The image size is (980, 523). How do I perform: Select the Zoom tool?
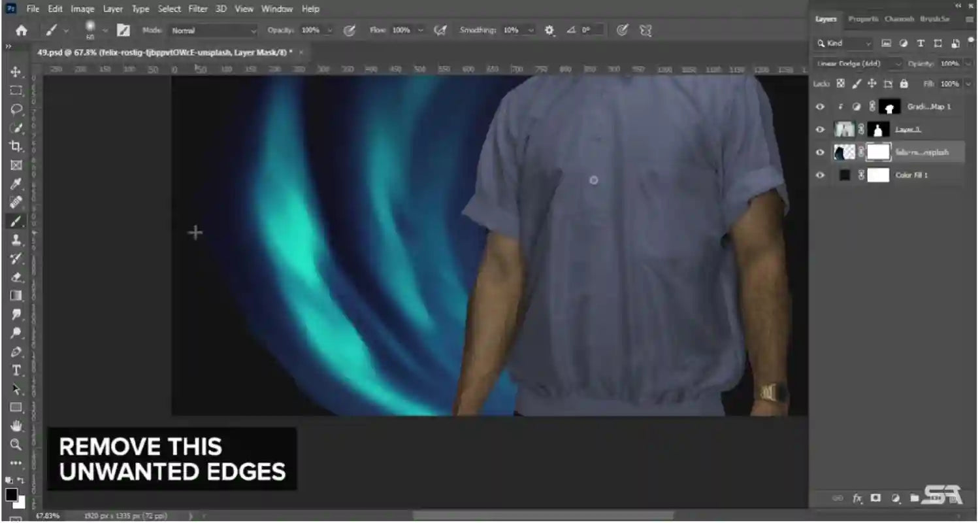click(x=16, y=445)
